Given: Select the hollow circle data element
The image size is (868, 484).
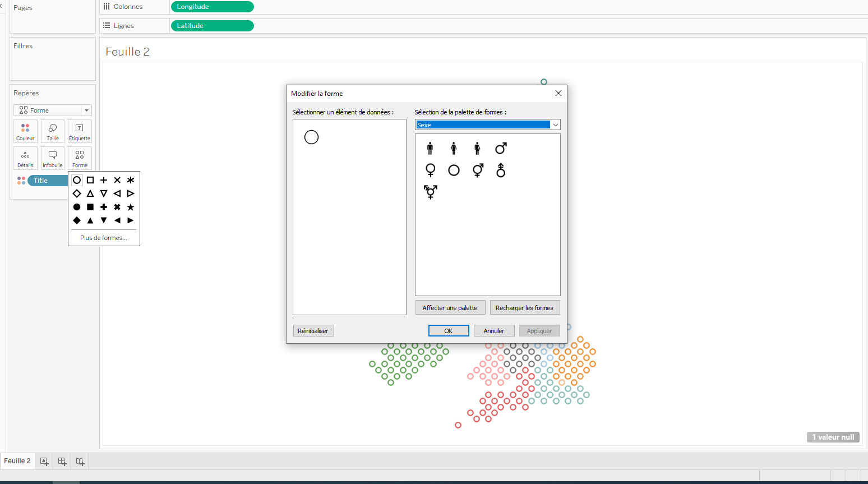Looking at the screenshot, I should [311, 137].
